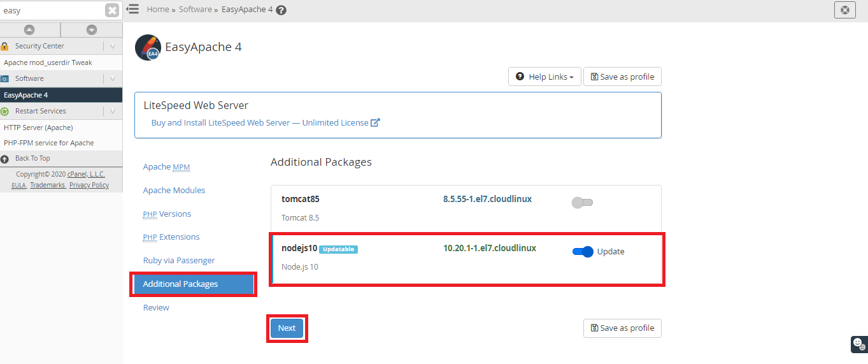Click version 10.20.1-1.el7.cloudlinux text
The image size is (868, 364).
coord(490,248)
